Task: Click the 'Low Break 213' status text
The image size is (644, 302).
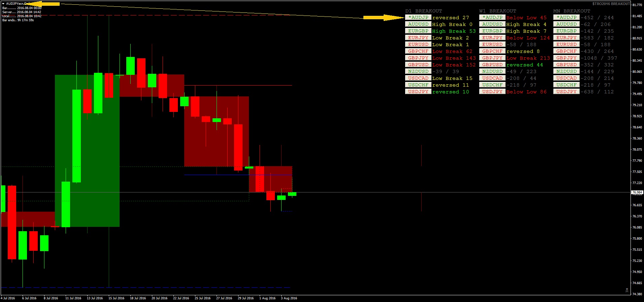Action: [528, 58]
